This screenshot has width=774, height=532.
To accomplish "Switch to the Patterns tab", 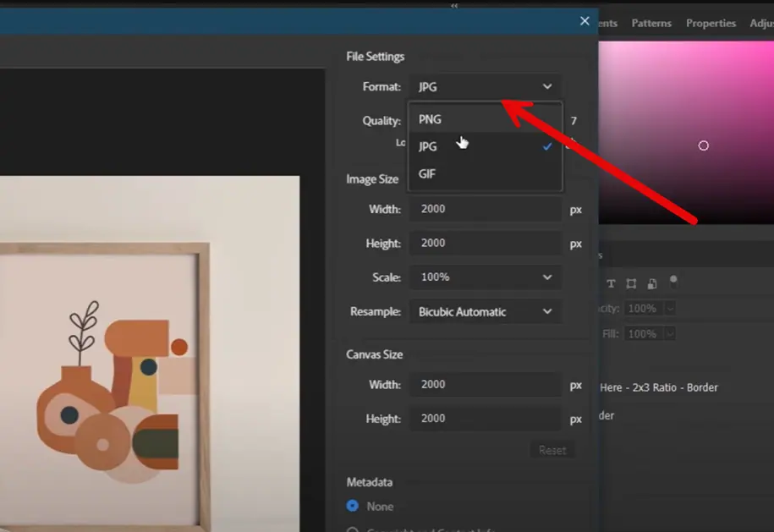I will (x=651, y=24).
